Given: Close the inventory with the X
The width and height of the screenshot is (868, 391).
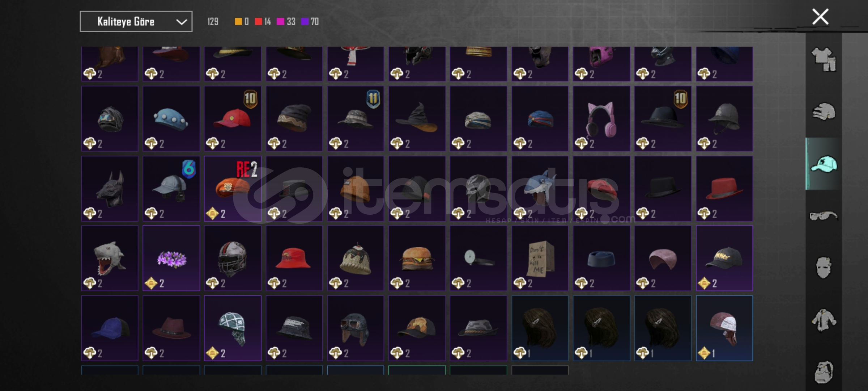Looking at the screenshot, I should coord(820,17).
